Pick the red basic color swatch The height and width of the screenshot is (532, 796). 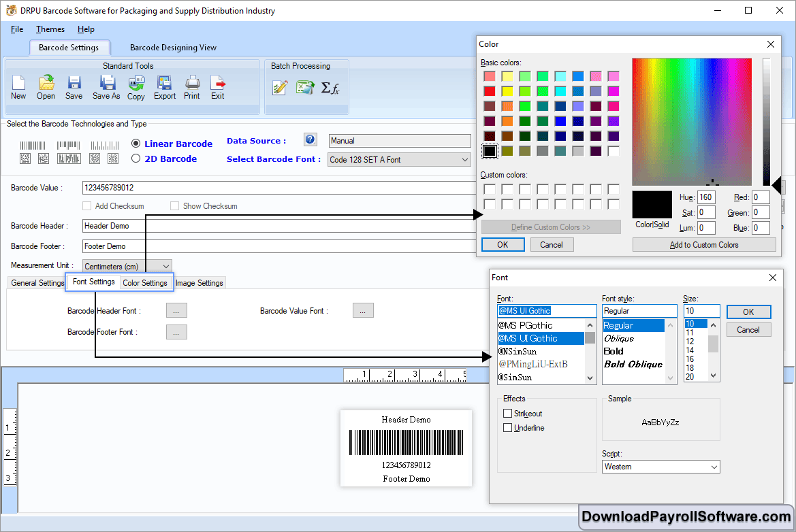[489, 91]
